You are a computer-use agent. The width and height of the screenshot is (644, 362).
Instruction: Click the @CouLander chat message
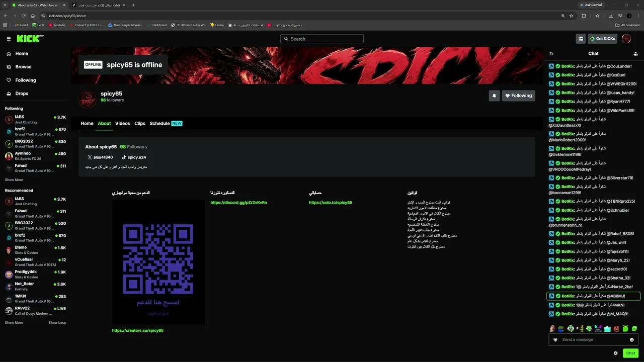593,66
